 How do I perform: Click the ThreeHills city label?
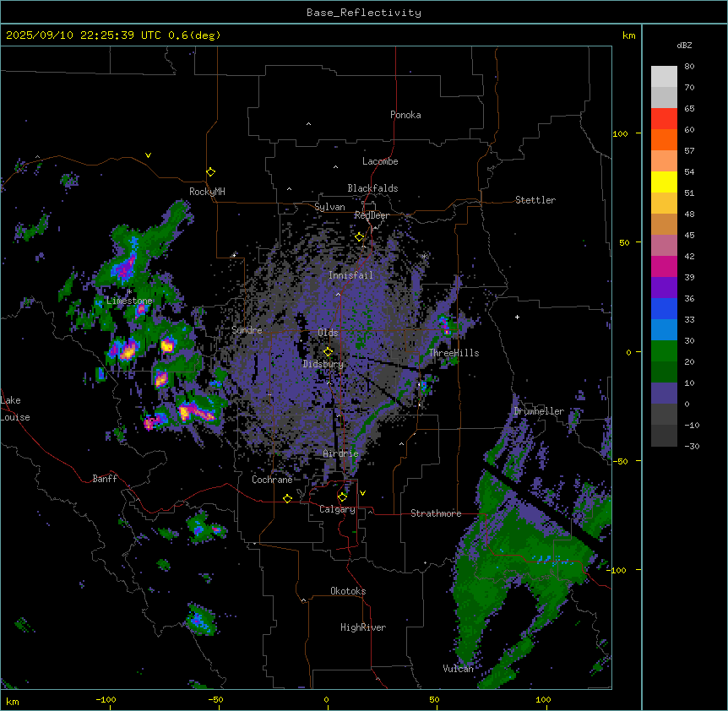coord(454,353)
